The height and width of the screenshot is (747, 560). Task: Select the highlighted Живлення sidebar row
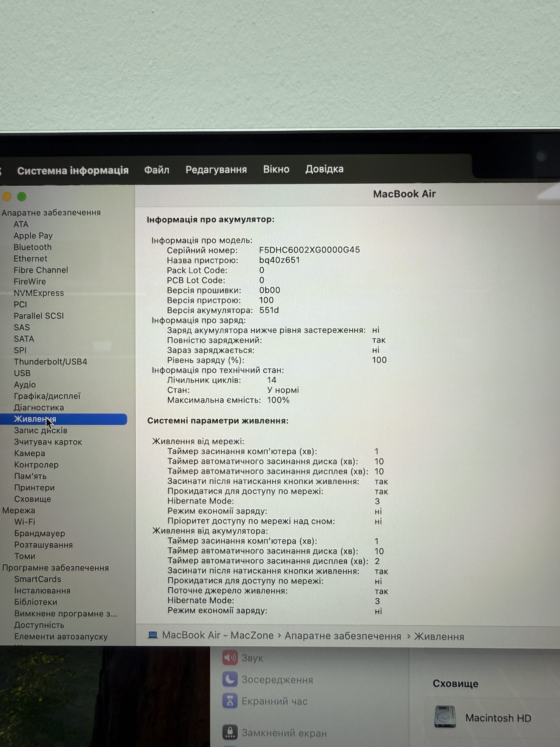(x=64, y=419)
